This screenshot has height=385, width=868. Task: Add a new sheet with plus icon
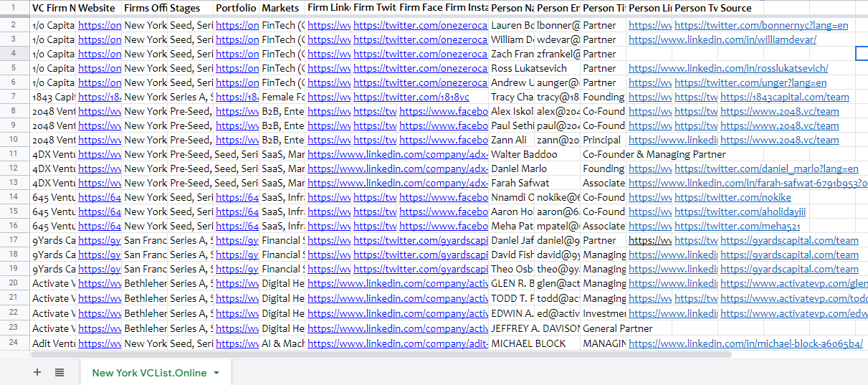click(x=37, y=373)
